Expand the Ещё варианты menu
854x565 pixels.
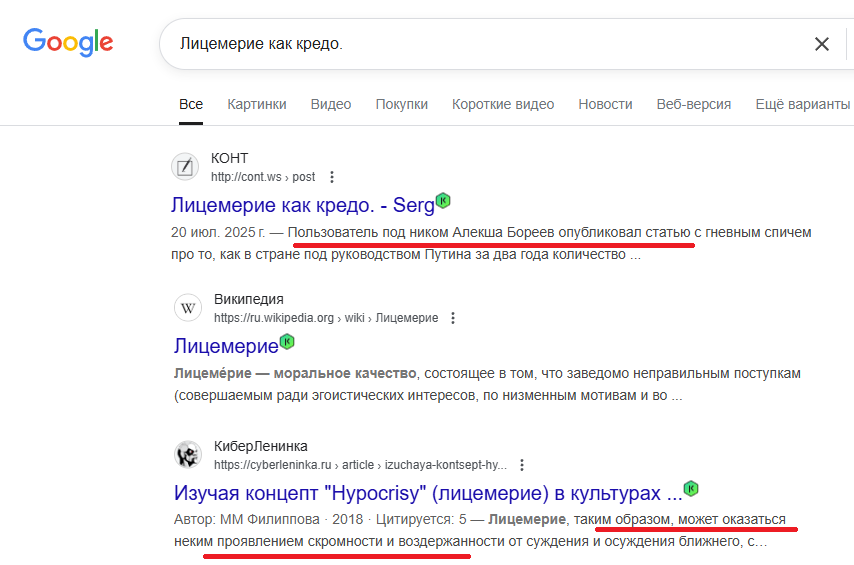pyautogui.click(x=802, y=104)
